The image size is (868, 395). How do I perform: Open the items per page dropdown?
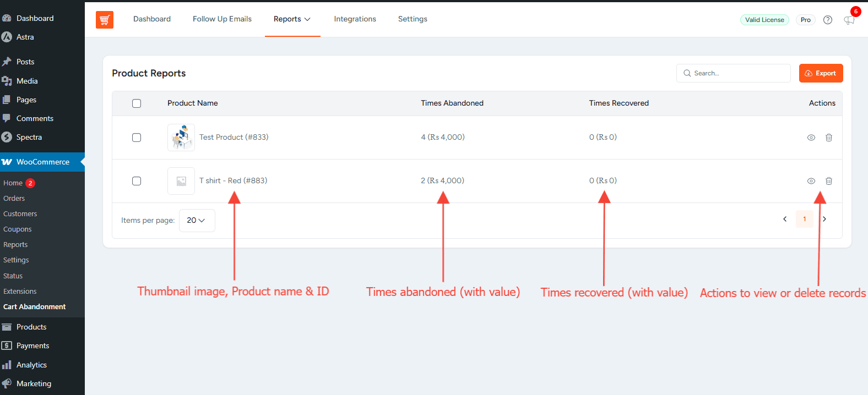click(x=197, y=220)
